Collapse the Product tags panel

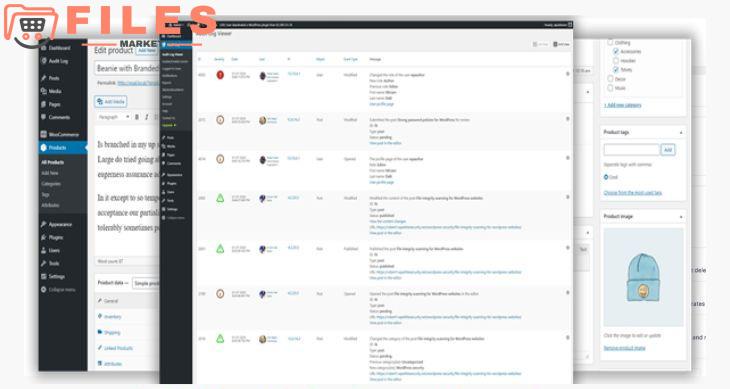click(681, 133)
